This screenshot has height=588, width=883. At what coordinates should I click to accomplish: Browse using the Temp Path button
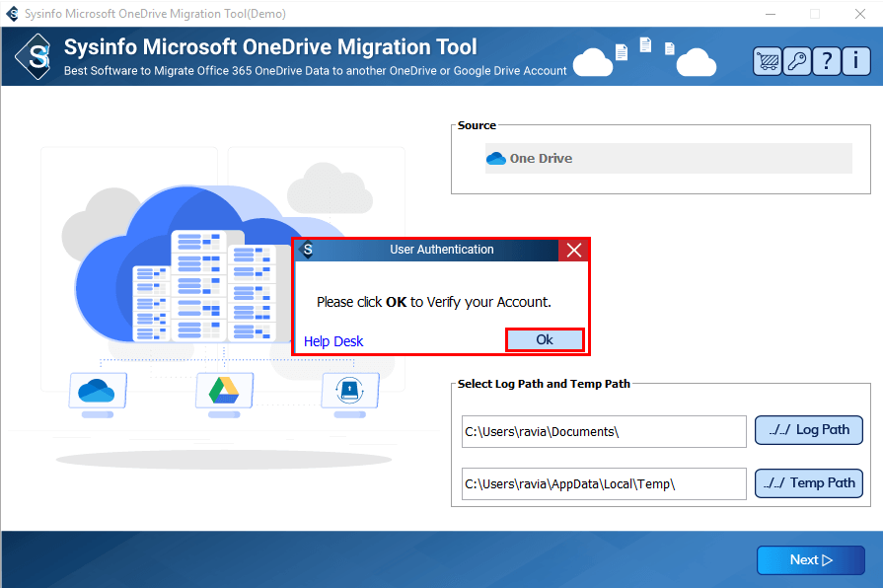point(809,483)
